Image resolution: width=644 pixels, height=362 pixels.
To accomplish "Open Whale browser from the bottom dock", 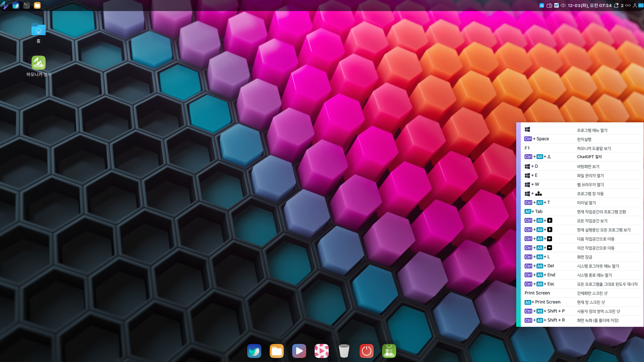I will 254,351.
